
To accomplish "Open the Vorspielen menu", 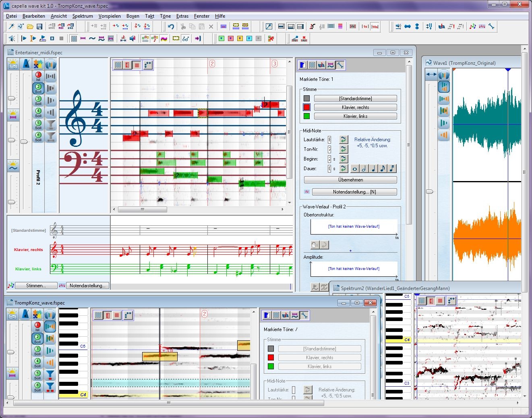I will click(x=110, y=16).
